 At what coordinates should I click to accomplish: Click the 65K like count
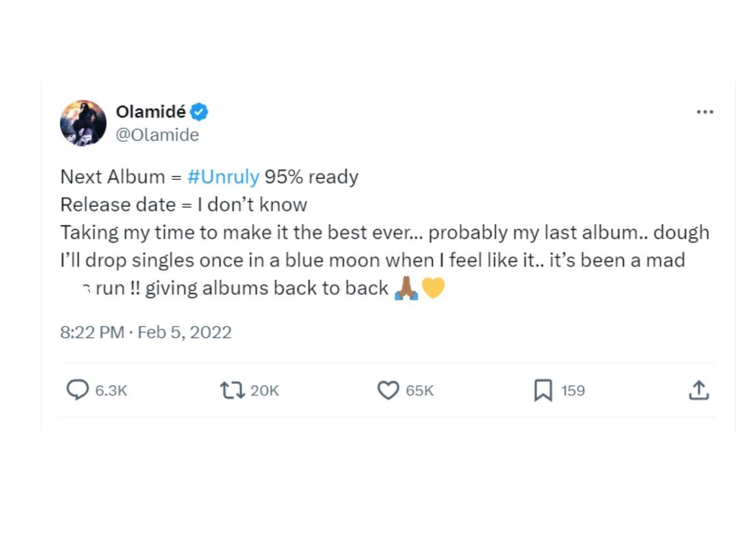tap(419, 390)
